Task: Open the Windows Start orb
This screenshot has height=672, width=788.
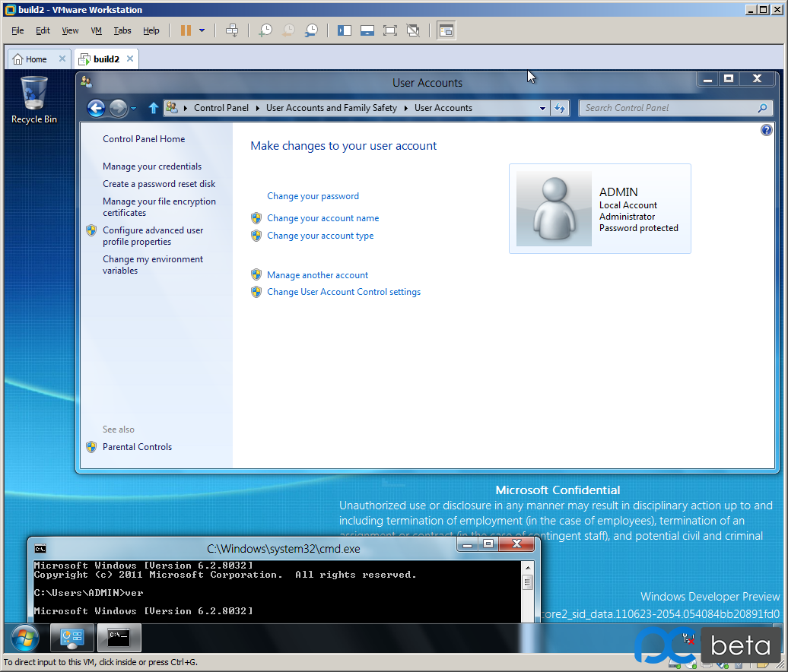Action: 24,637
